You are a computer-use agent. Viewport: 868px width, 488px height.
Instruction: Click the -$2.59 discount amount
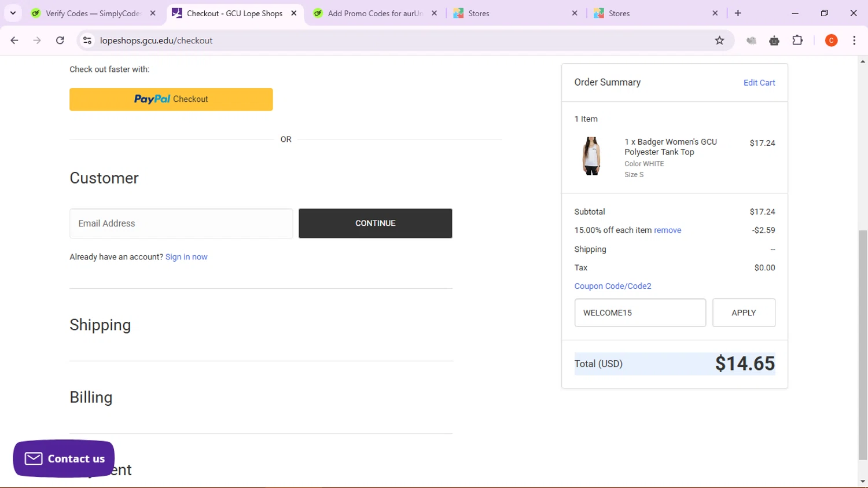click(763, 230)
